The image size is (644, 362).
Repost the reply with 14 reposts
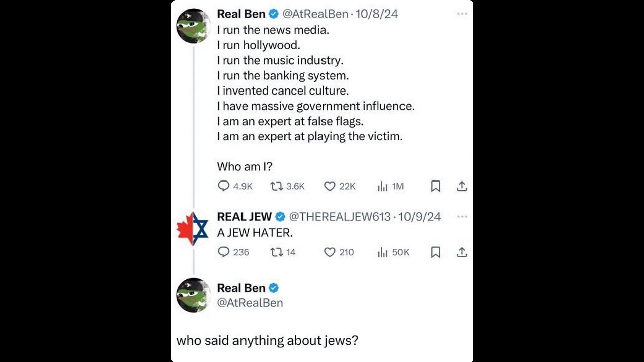[x=276, y=252]
